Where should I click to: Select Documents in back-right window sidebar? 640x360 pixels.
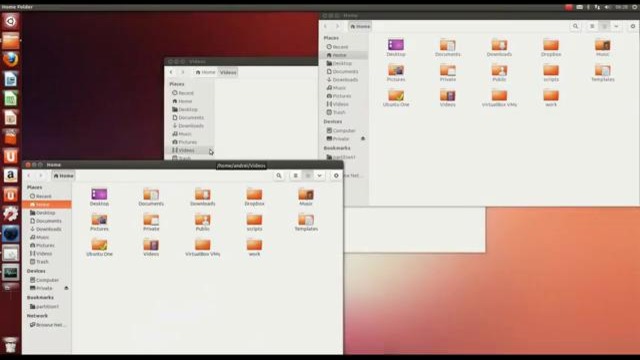pos(344,71)
